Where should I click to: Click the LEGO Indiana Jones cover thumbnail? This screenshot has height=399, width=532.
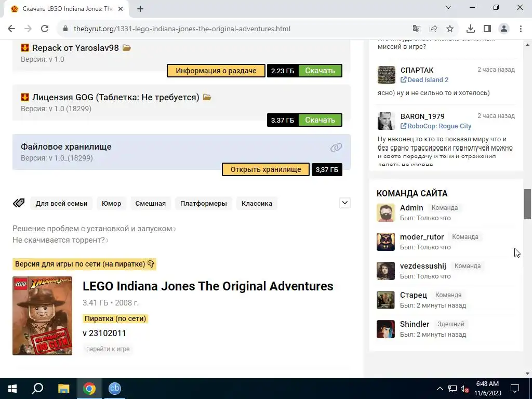pos(43,316)
